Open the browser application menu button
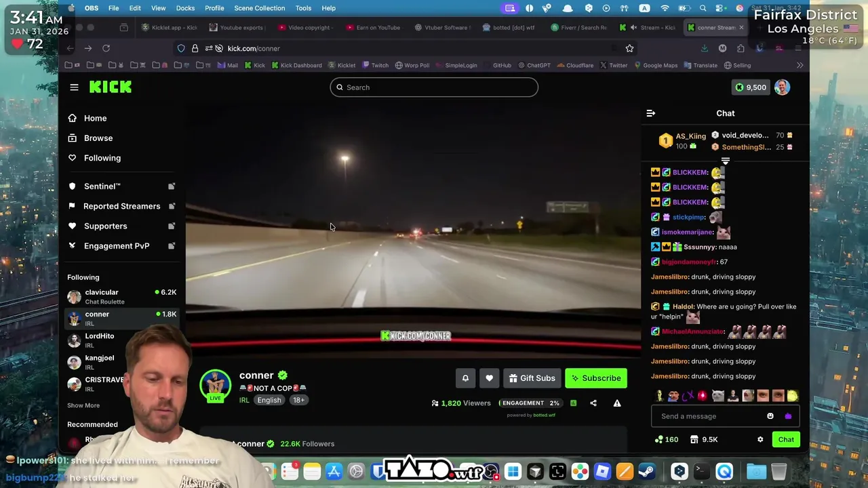868x488 pixels. [x=797, y=48]
